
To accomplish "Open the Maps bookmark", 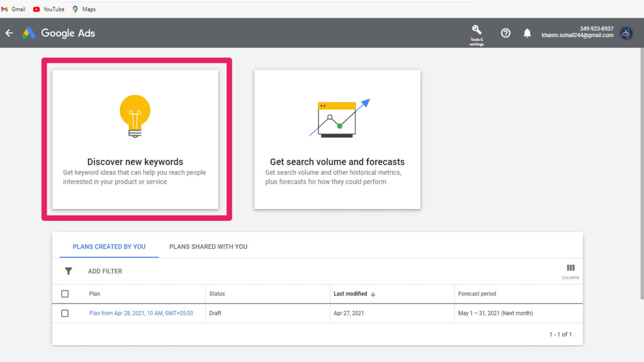I will [x=84, y=9].
